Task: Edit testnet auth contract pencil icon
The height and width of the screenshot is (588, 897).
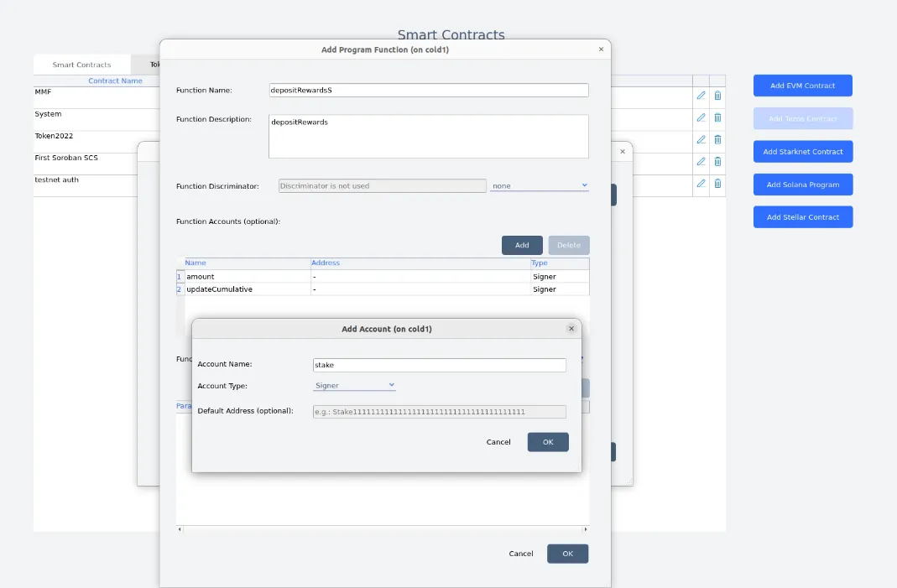Action: pos(701,183)
